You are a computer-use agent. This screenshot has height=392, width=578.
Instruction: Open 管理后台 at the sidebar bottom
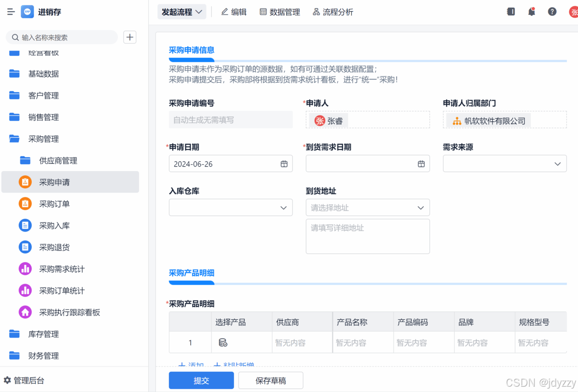pos(24,380)
